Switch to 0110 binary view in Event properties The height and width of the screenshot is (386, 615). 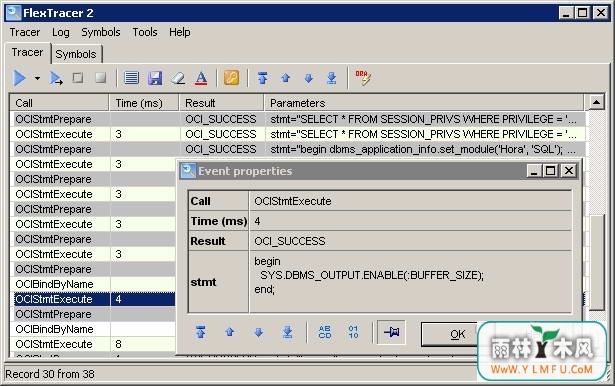[x=353, y=332]
